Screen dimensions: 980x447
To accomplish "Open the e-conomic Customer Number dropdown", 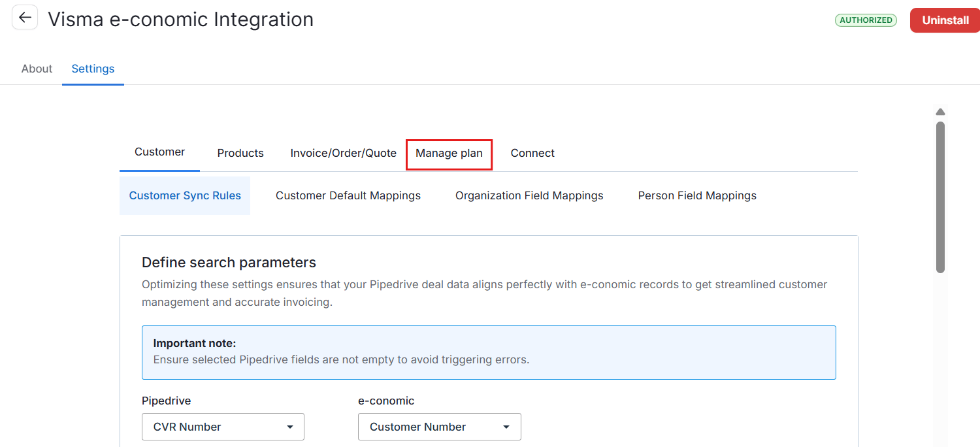I will point(440,427).
